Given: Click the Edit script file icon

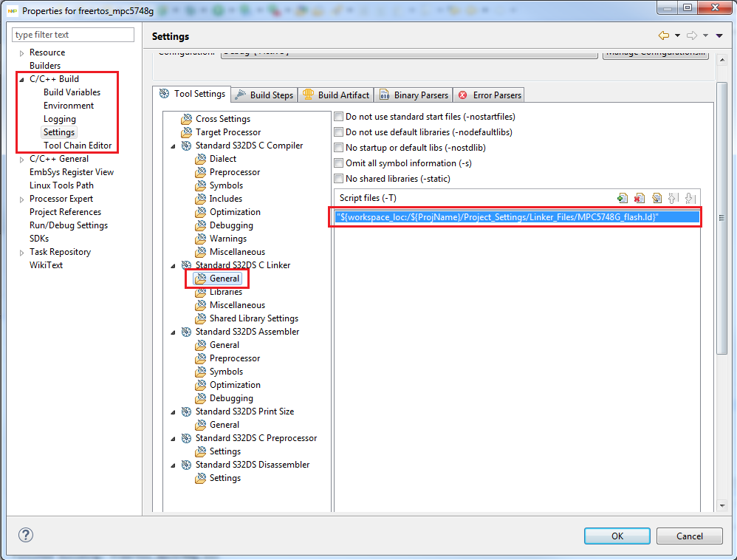Looking at the screenshot, I should coord(657,198).
